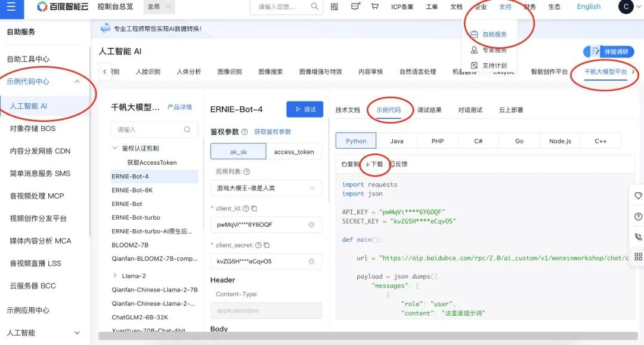Open the hamburger menu in top-left corner
This screenshot has width=644, height=345.
coord(11,7)
